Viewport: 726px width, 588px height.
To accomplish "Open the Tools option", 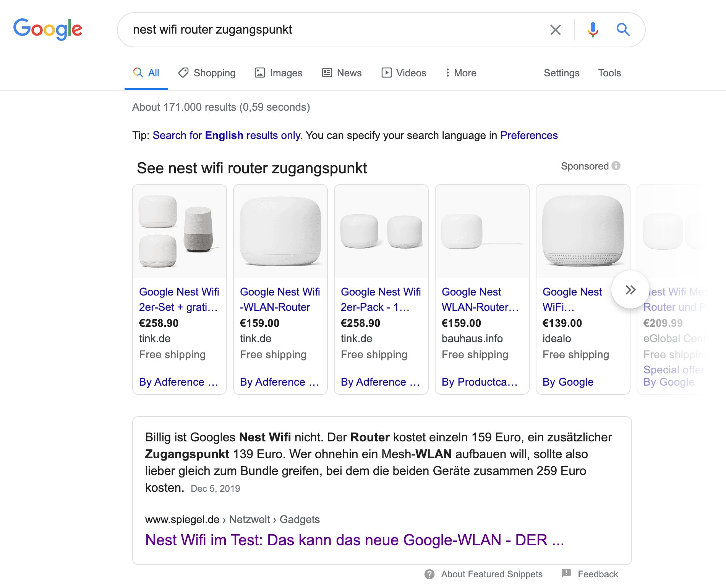I will pyautogui.click(x=609, y=73).
